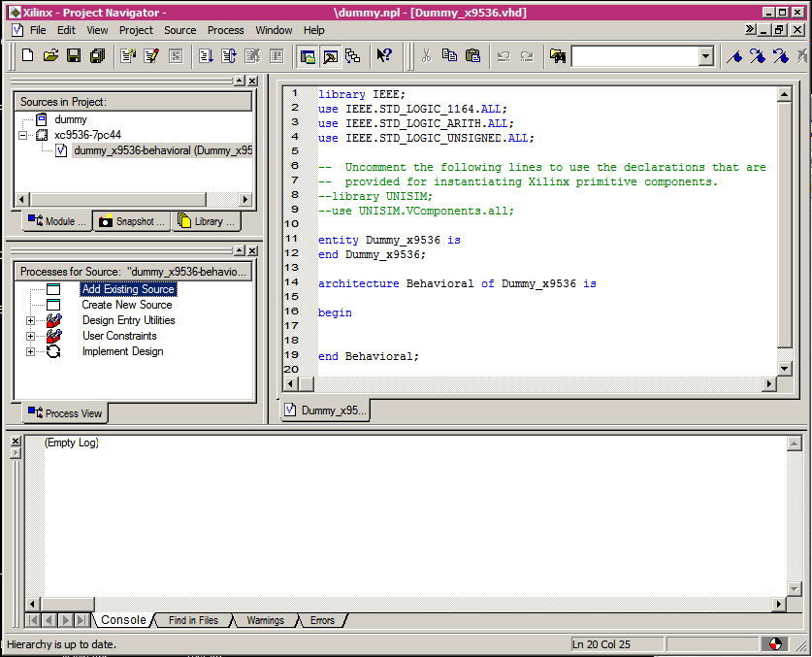The height and width of the screenshot is (657, 812).
Task: Select dummy_x9536-behavioral source file
Action: point(163,150)
